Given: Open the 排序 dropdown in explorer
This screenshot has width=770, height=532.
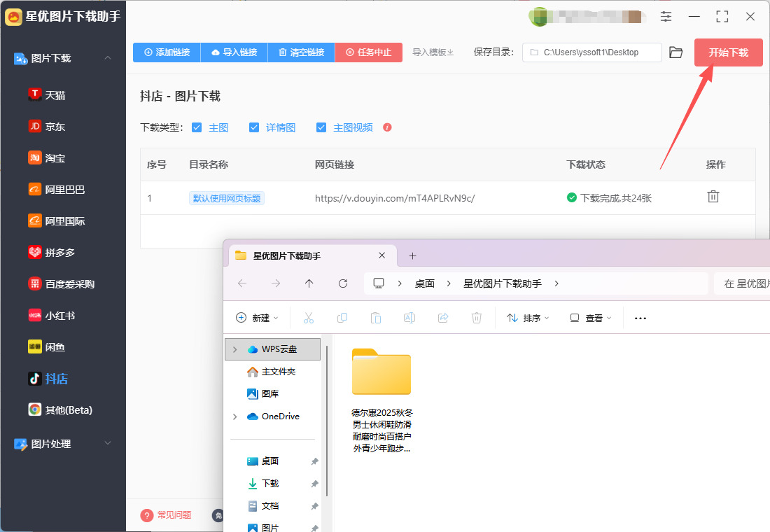Looking at the screenshot, I should [528, 318].
